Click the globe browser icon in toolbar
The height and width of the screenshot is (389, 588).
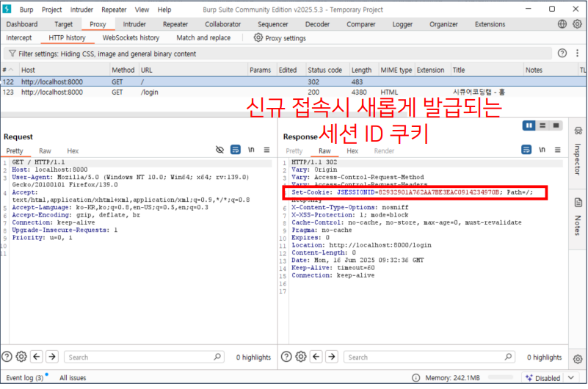[562, 24]
